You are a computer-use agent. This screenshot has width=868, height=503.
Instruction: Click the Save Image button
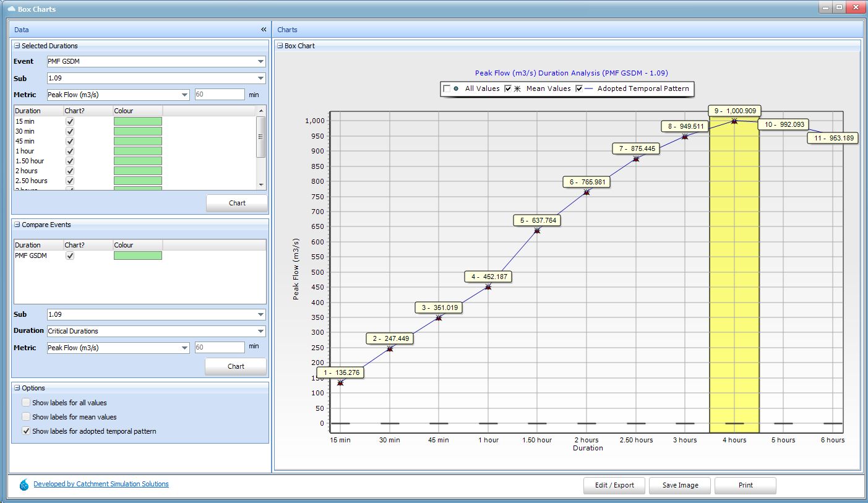pos(680,485)
